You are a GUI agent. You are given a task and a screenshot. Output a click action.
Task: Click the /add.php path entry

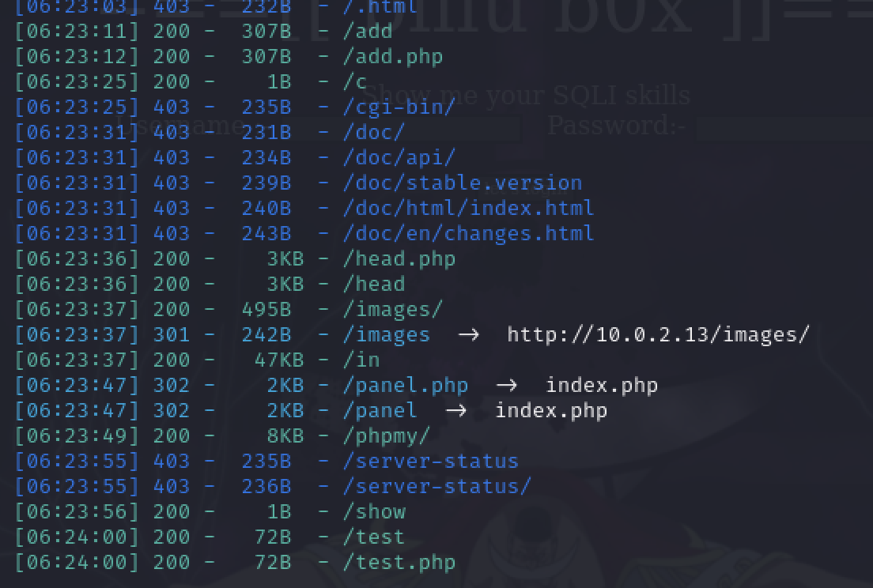click(x=393, y=57)
